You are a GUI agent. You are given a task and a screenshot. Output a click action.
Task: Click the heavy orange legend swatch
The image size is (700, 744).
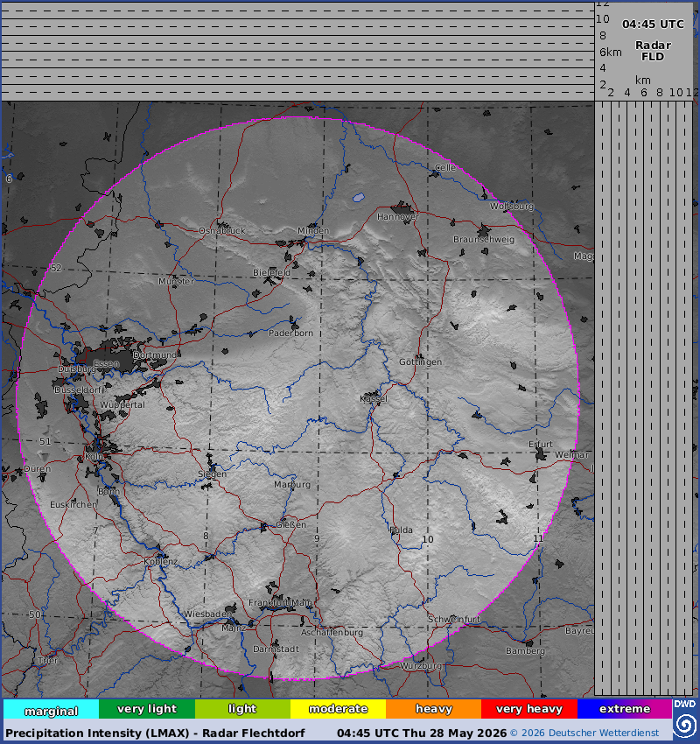coord(433,709)
